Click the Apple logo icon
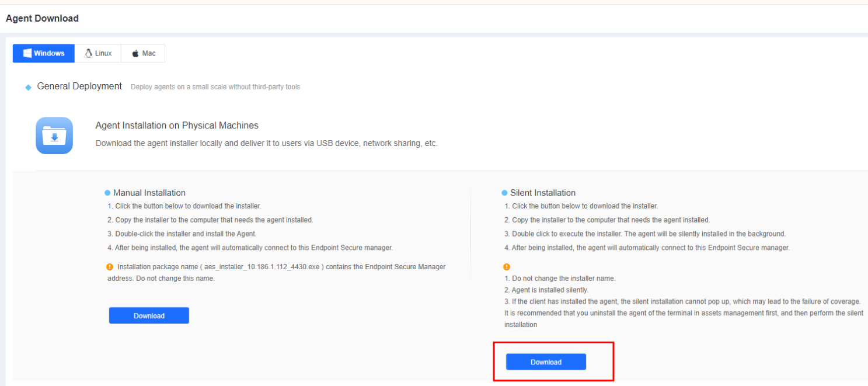 tap(135, 54)
